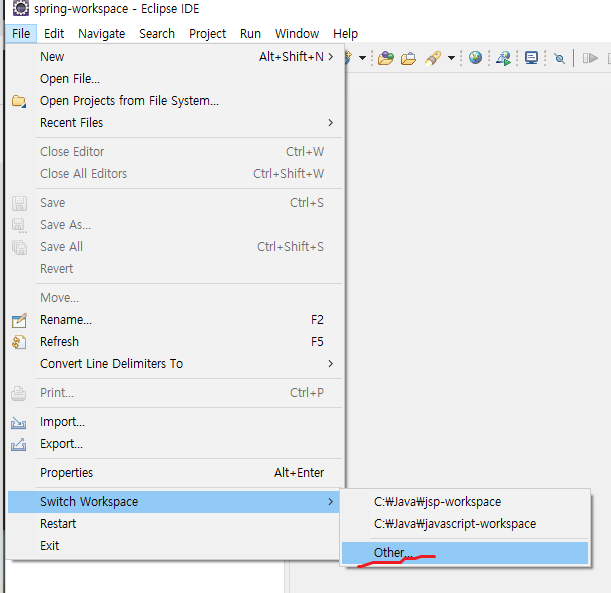The height and width of the screenshot is (593, 611).
Task: Click the pen Search toolbar icon
Action: click(x=433, y=58)
